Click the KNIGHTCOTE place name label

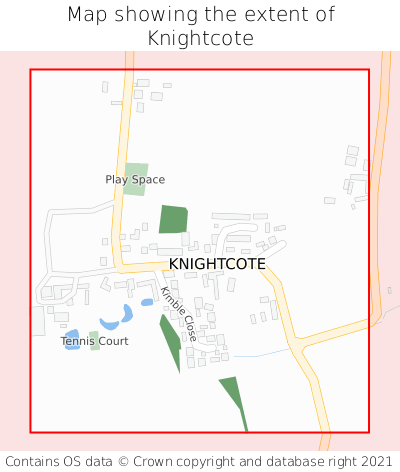pos(217,264)
